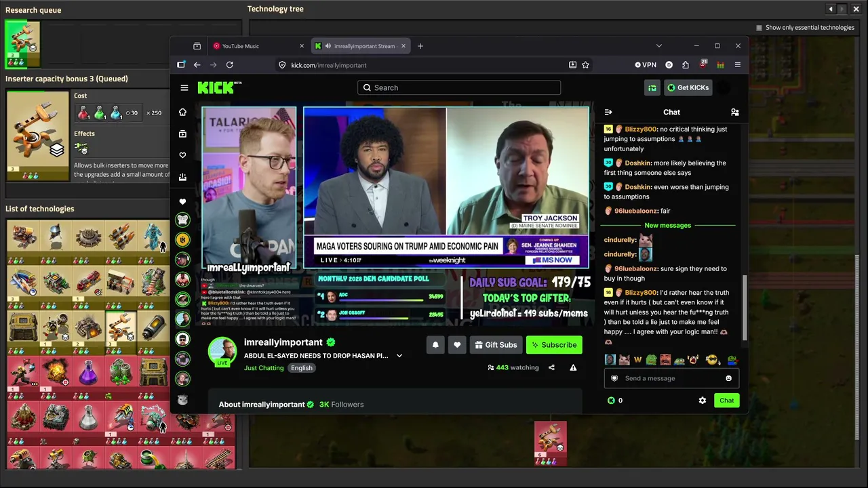Click the Subscribe button
The image size is (868, 488).
pyautogui.click(x=554, y=345)
